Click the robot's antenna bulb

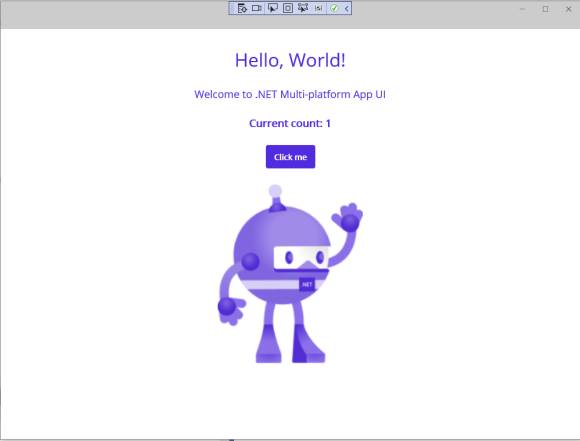275,191
